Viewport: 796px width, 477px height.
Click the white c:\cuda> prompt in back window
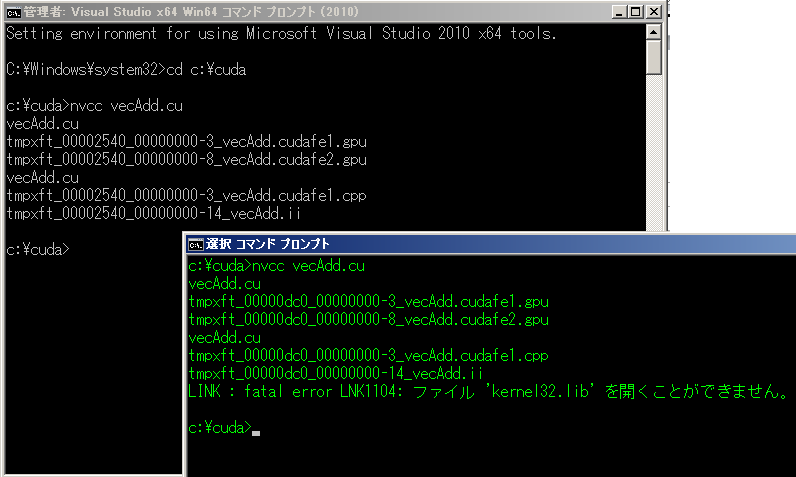(x=37, y=249)
